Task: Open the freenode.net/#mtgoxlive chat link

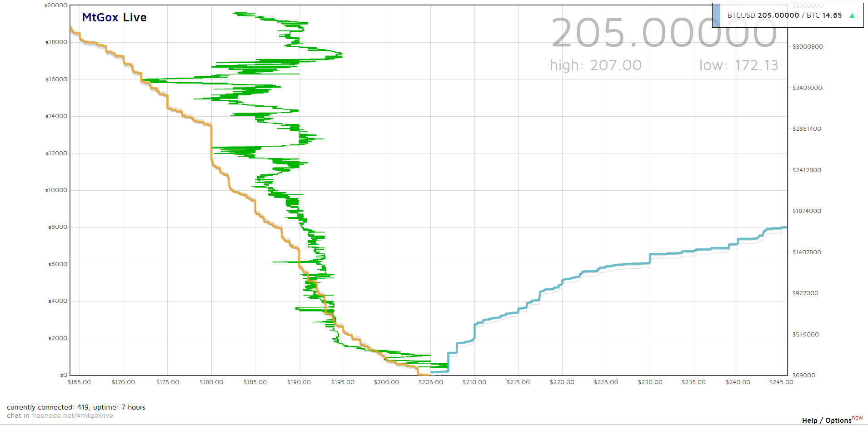Action: [72, 415]
